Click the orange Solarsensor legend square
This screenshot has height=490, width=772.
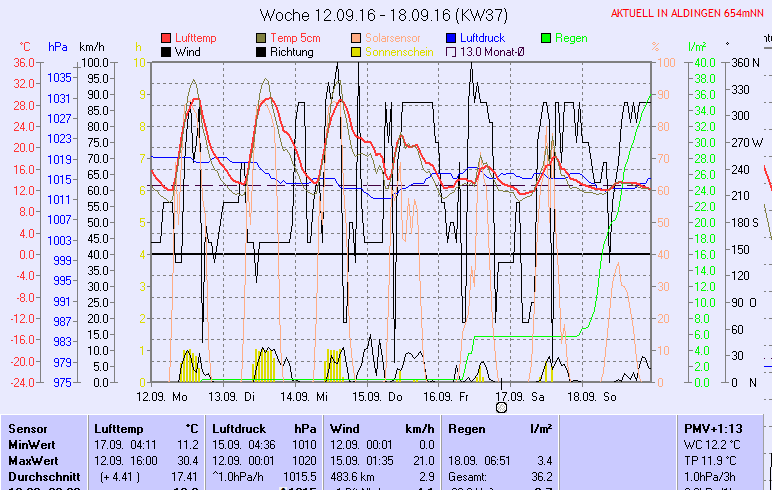pos(357,38)
